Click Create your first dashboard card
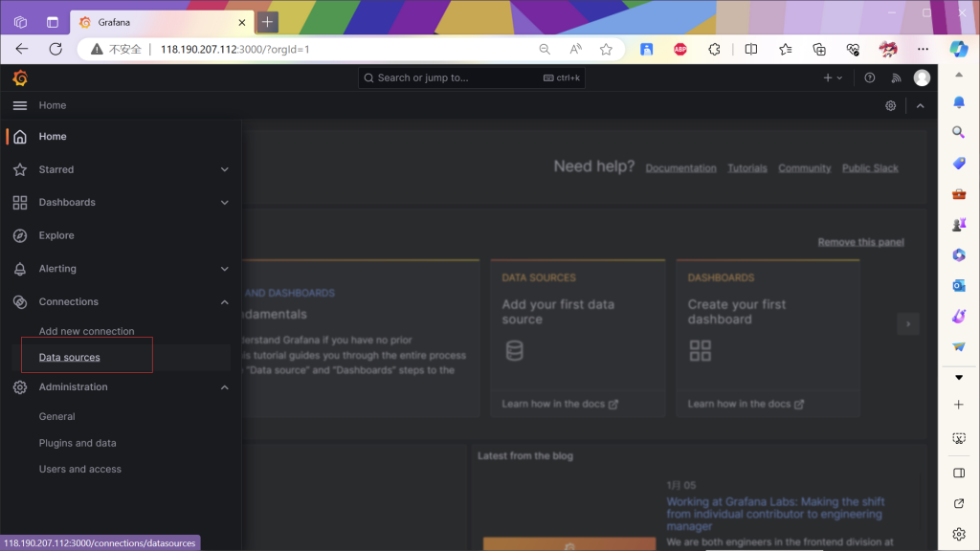Screen dimensions: 980x551 click(768, 338)
